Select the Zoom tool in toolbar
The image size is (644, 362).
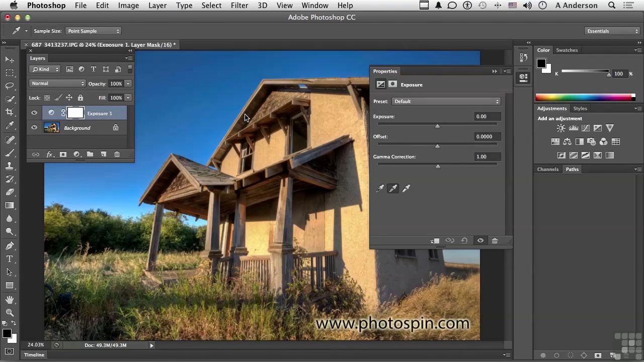click(10, 312)
